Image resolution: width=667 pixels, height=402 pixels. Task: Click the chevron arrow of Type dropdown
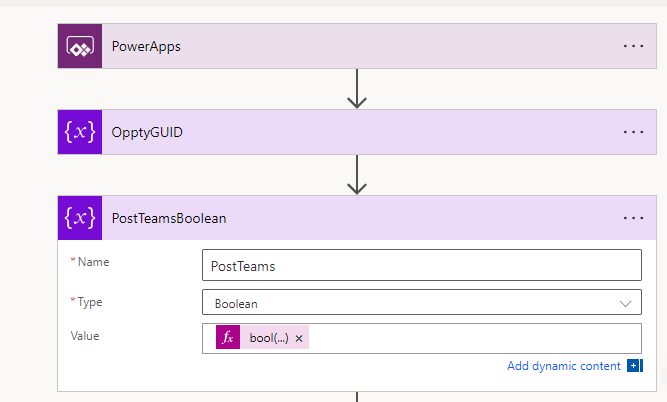(x=626, y=303)
